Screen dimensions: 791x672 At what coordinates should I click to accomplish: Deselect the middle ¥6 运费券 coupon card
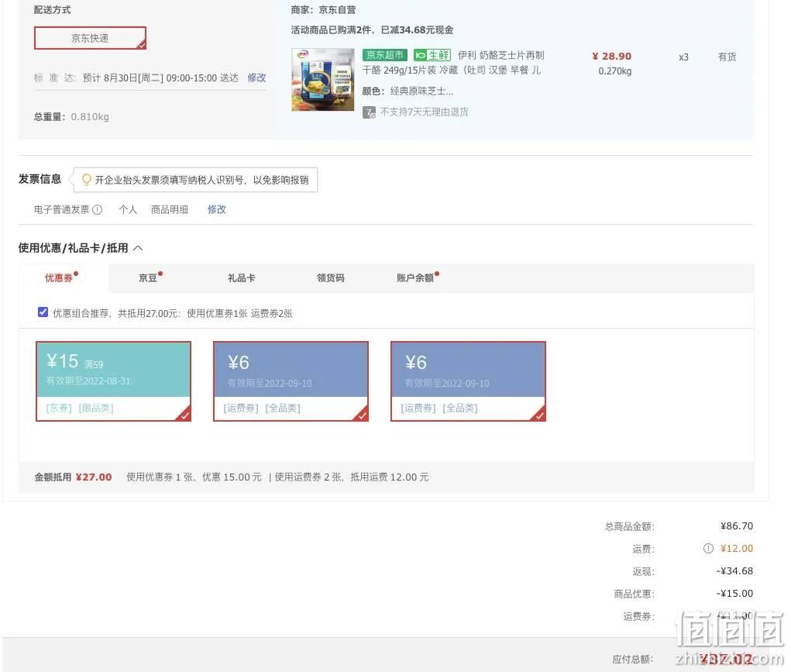[x=291, y=381]
